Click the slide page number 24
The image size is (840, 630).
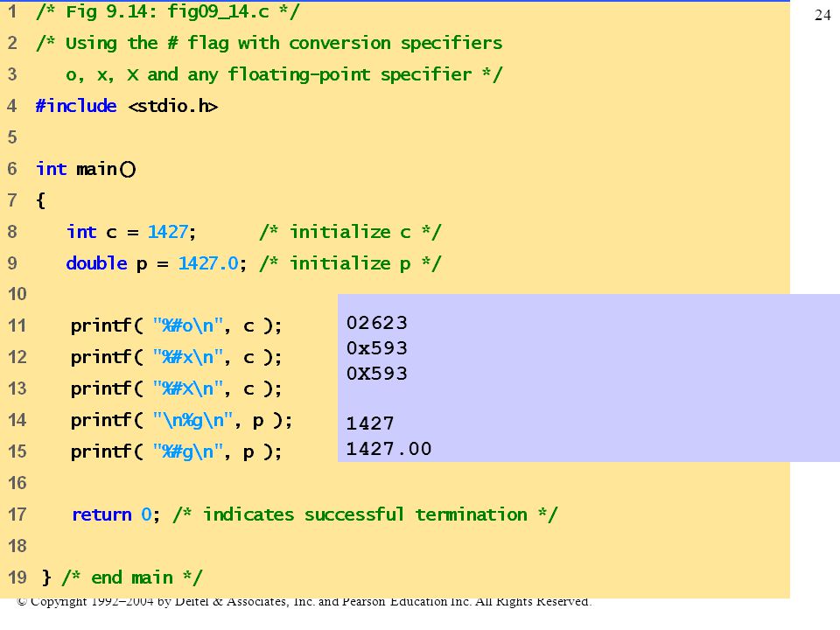point(822,15)
